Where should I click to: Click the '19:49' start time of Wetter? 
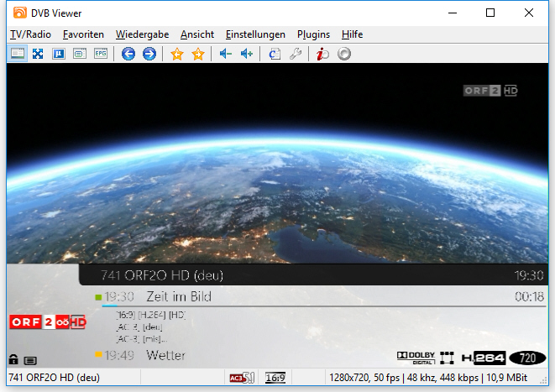[119, 355]
